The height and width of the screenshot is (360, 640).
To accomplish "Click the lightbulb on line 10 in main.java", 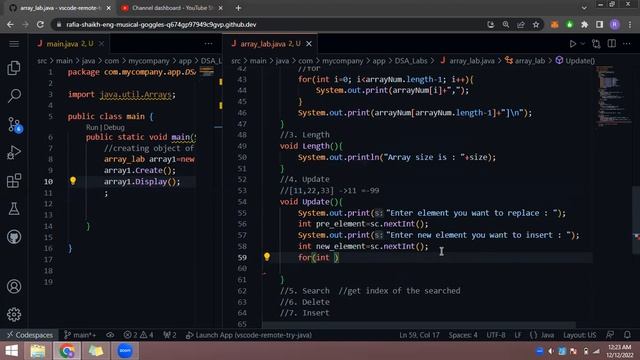I will click(73, 181).
